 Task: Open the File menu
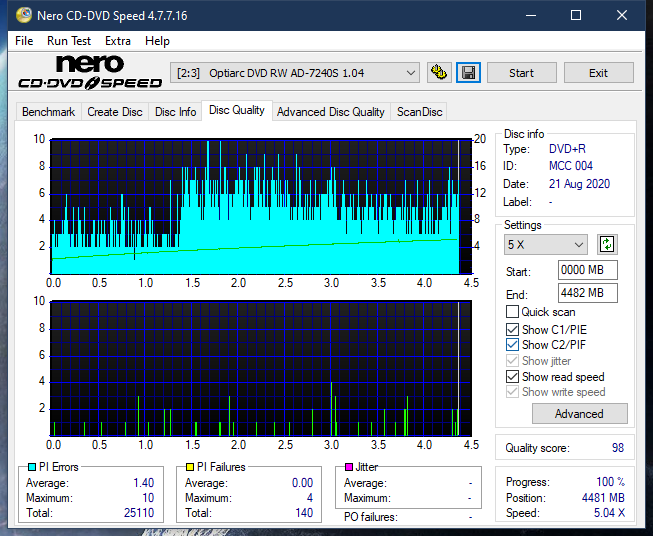pyautogui.click(x=24, y=41)
